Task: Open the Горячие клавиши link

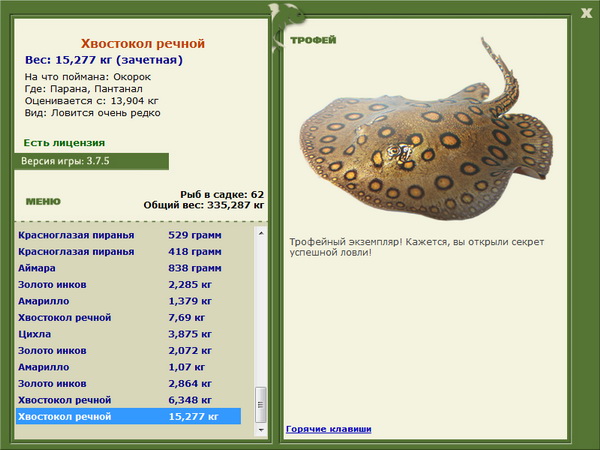Action: point(328,429)
